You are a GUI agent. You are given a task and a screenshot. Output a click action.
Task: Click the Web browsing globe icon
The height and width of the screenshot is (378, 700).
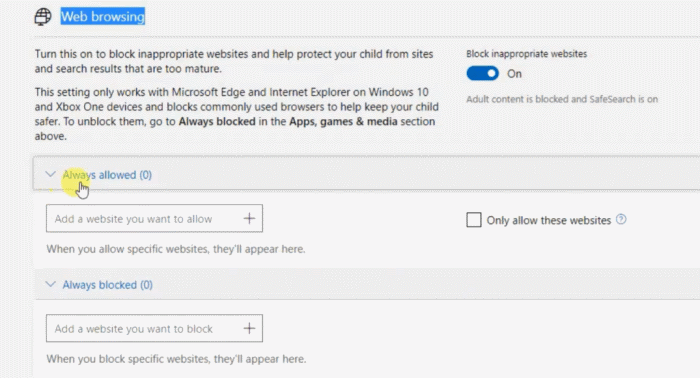pyautogui.click(x=43, y=17)
